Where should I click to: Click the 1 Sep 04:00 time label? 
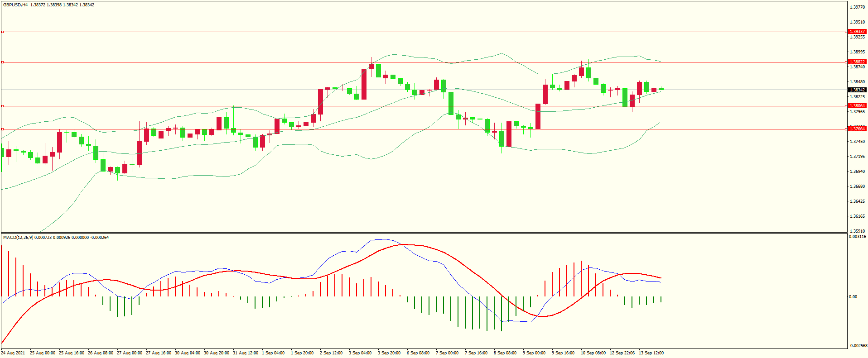273,353
